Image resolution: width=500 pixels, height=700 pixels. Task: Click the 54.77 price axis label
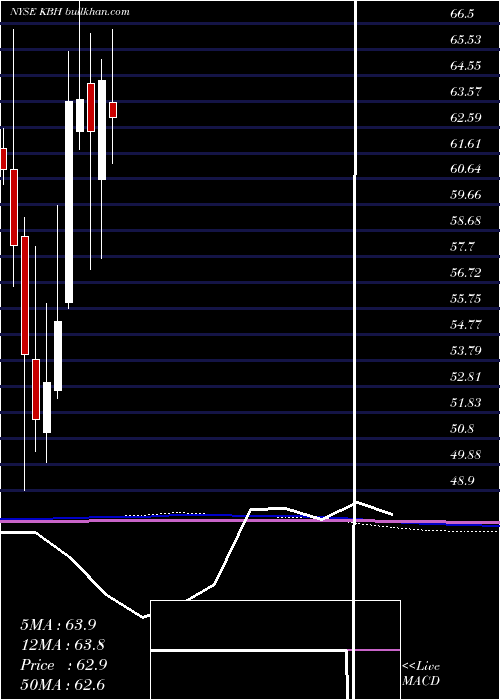(466, 324)
